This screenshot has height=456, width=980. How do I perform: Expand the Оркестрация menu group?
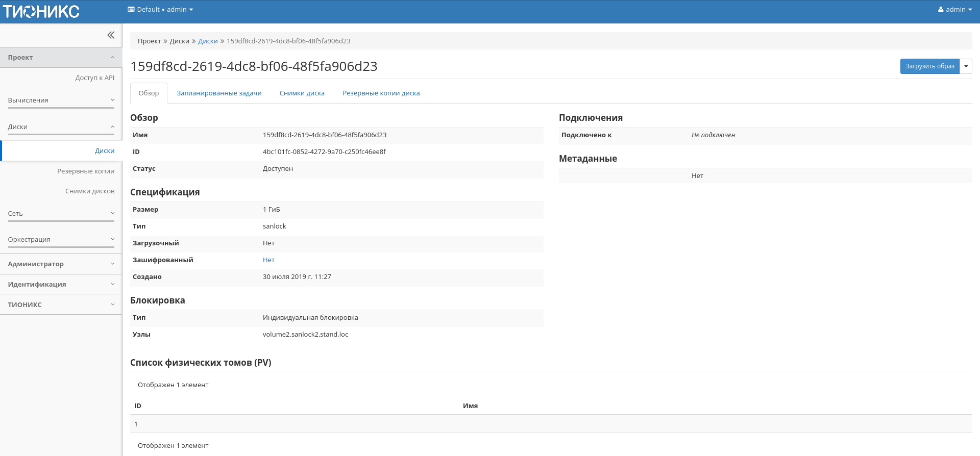point(61,240)
